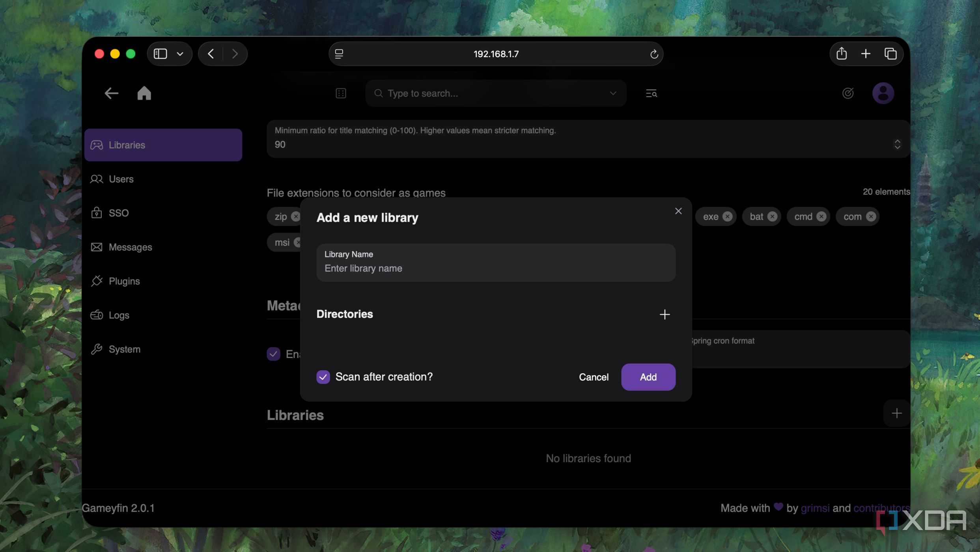This screenshot has height=552, width=980.
Task: Add a directory with the plus icon
Action: coord(665,314)
